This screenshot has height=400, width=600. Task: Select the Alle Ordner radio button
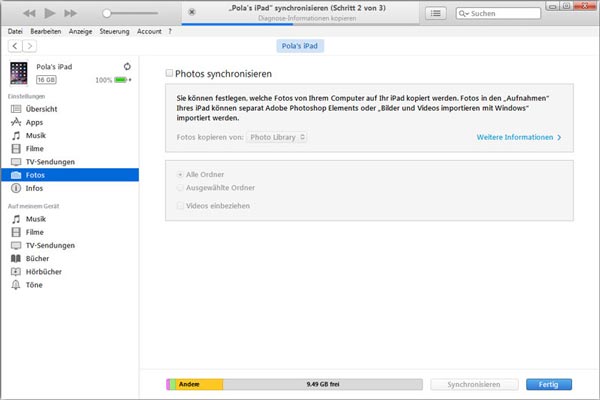tap(180, 175)
